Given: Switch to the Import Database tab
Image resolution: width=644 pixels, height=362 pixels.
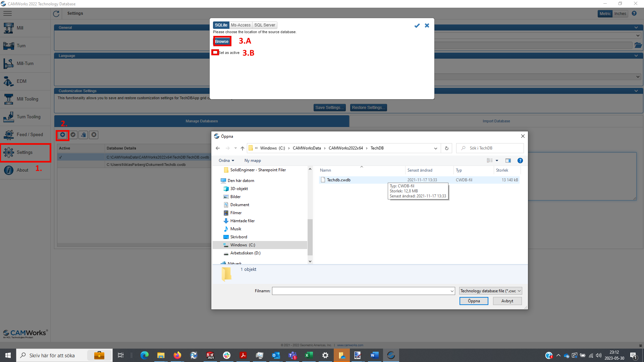Looking at the screenshot, I should click(x=496, y=121).
